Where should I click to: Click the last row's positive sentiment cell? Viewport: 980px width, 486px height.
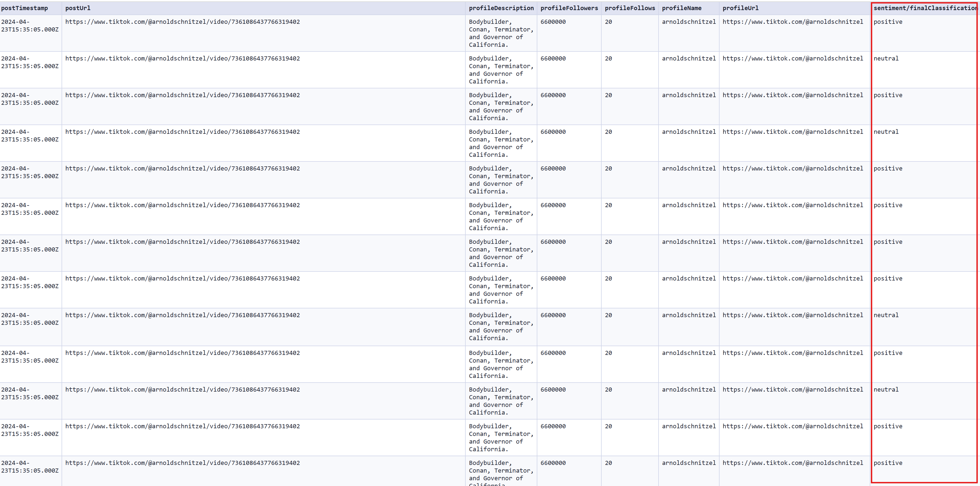click(888, 463)
